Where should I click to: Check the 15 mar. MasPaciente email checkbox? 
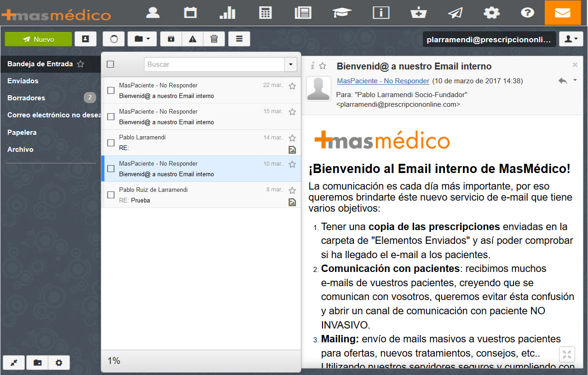[x=111, y=117]
